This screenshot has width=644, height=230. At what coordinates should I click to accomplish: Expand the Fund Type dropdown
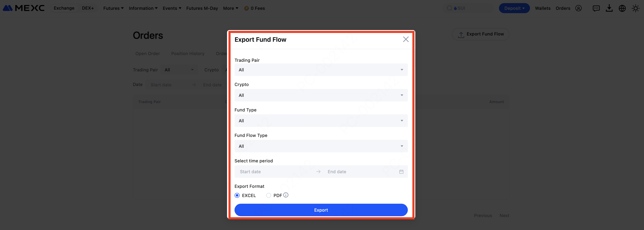point(321,121)
